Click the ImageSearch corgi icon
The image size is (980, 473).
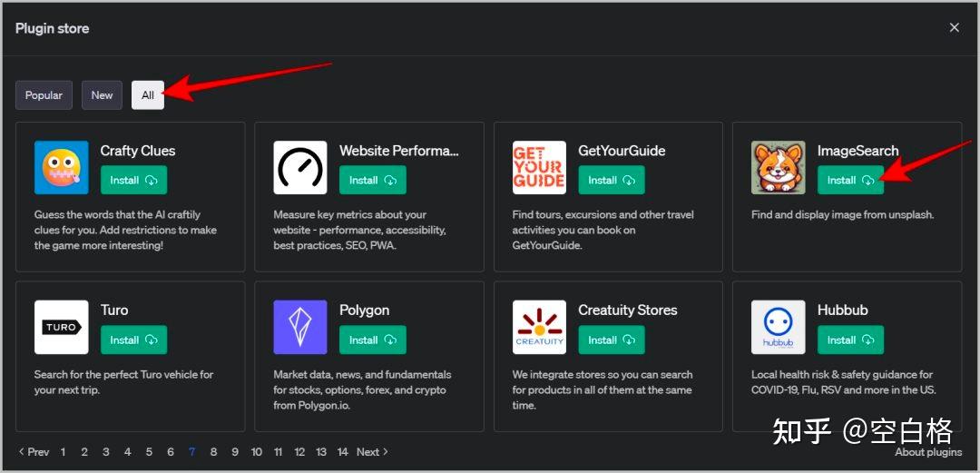coord(779,167)
